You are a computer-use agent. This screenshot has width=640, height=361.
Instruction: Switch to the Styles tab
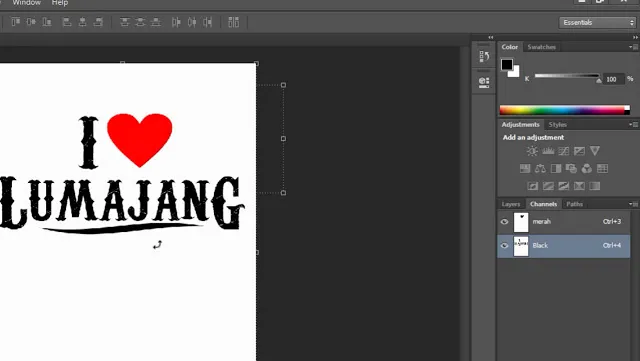coord(558,125)
